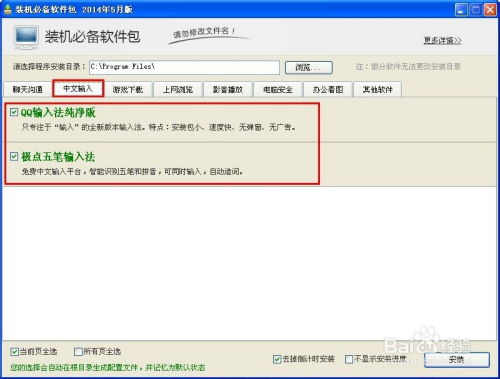Minimize the window
This screenshot has width=500, height=379.
pos(461,10)
